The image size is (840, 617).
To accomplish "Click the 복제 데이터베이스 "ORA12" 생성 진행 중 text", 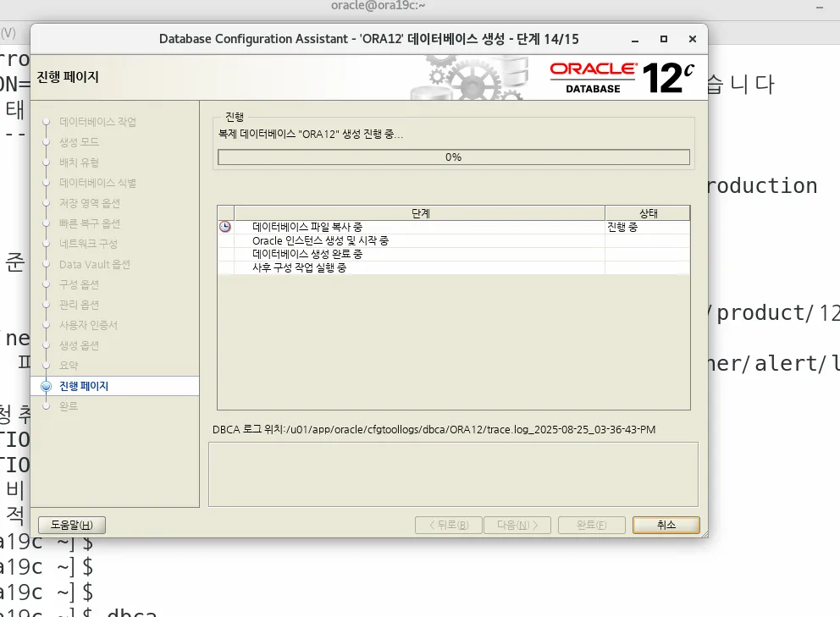I will click(311, 134).
